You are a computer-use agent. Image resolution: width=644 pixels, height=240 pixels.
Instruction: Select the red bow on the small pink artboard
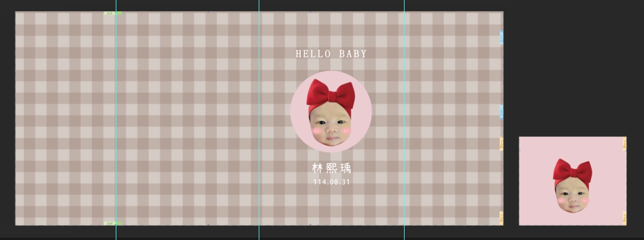[573, 172]
